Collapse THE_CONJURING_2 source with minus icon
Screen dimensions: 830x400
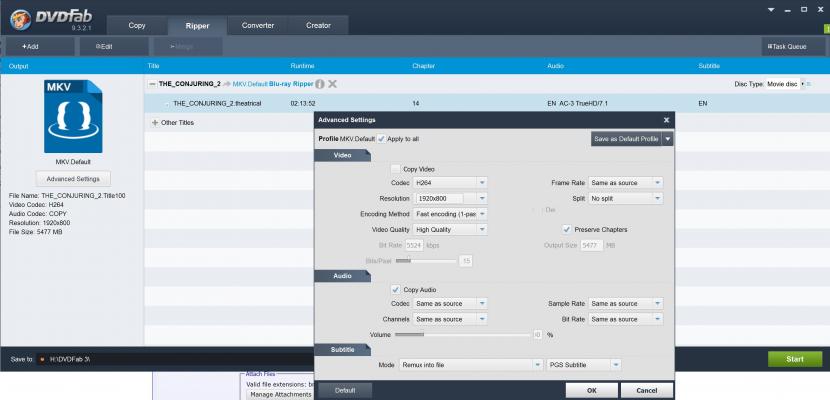(x=153, y=84)
